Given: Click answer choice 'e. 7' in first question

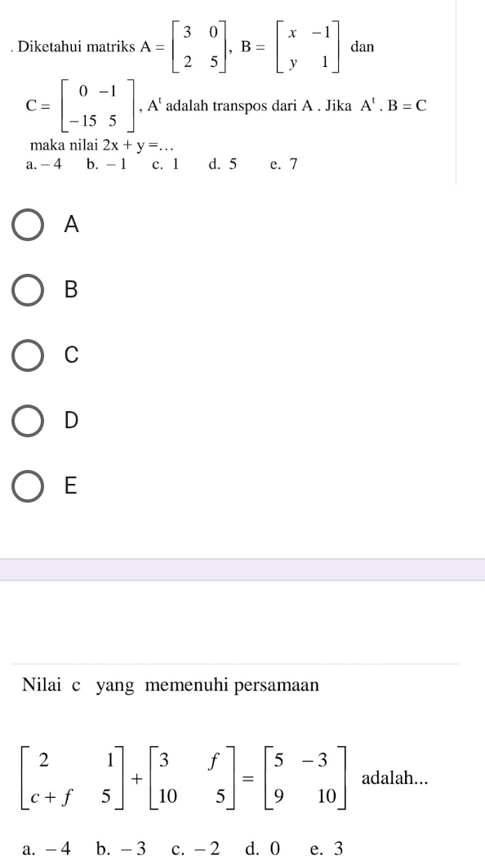Looking at the screenshot, I should [x=283, y=164].
